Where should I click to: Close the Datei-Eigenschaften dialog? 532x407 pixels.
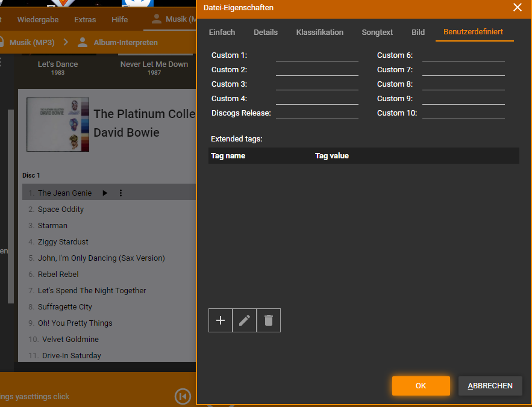[518, 7]
